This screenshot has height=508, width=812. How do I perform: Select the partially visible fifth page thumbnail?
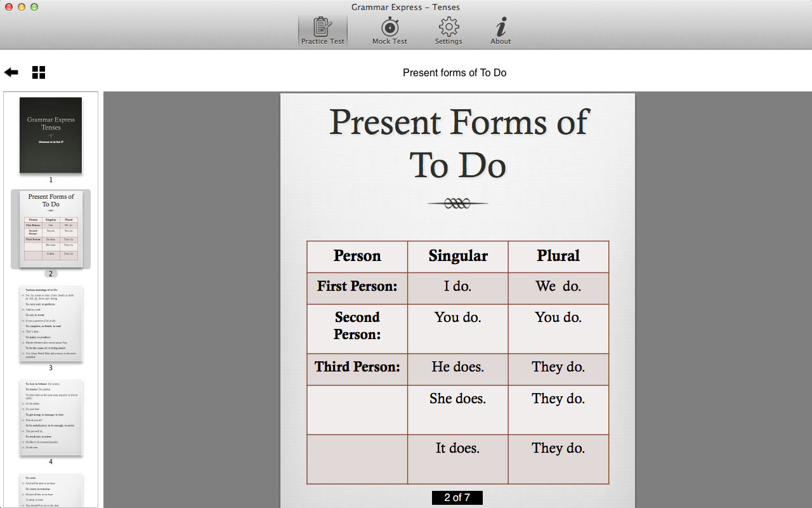51,490
